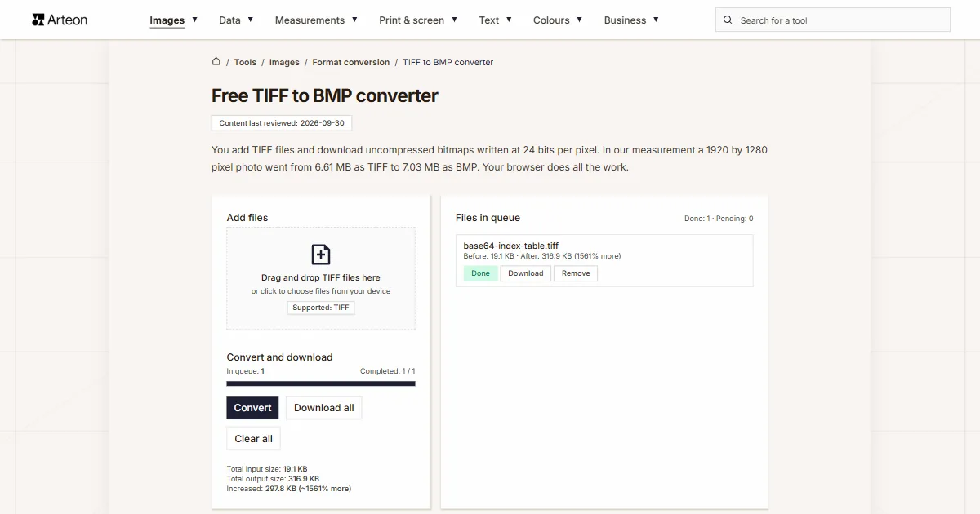Screen dimensions: 980x514
Task: Click the Done status badge
Action: (x=481, y=273)
